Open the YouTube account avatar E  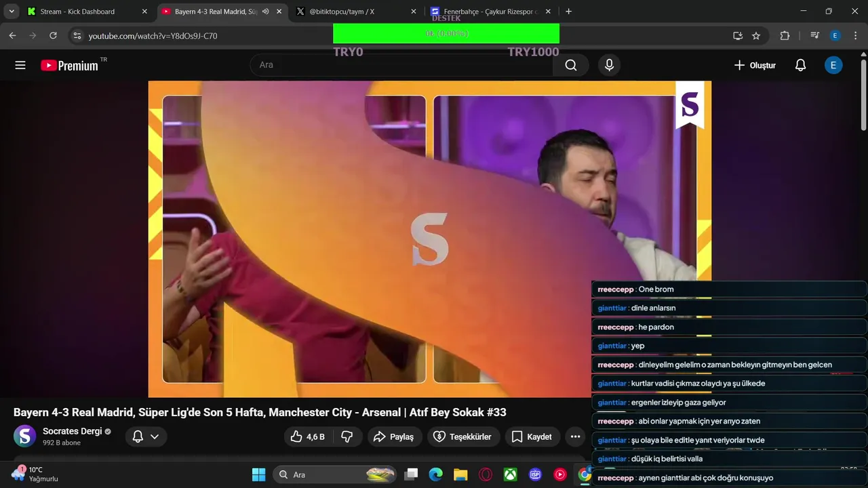pos(833,65)
